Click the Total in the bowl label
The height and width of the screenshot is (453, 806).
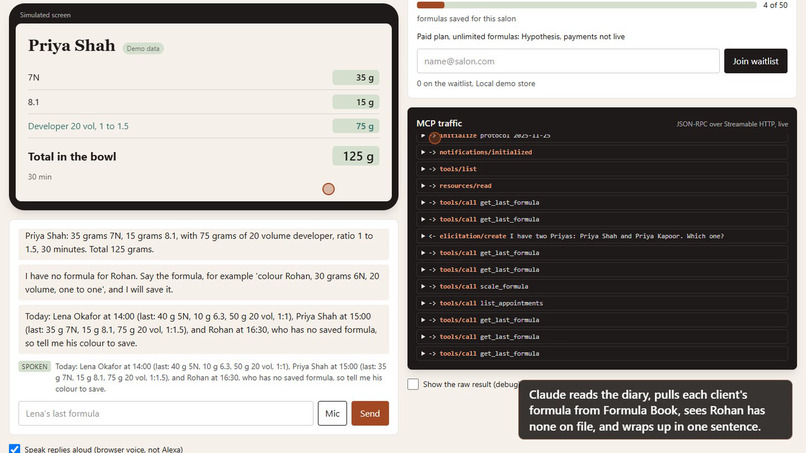[x=72, y=157]
